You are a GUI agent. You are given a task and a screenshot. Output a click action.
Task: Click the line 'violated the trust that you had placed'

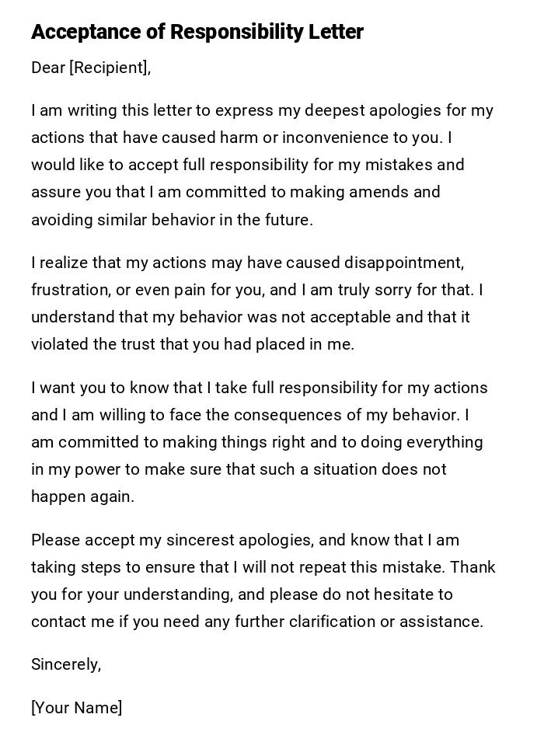pos(193,344)
